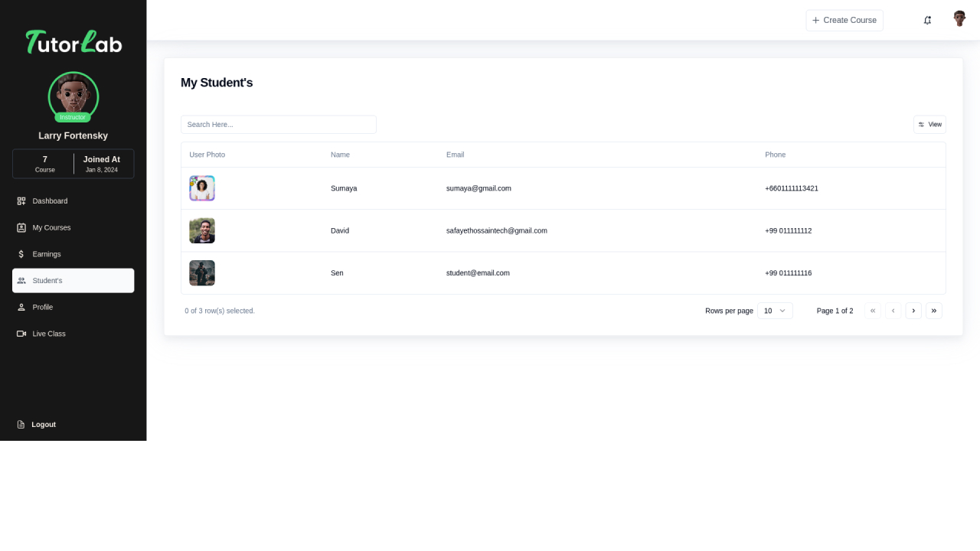The height and width of the screenshot is (551, 980).
Task: Click David's profile photo in the table
Action: (201, 230)
